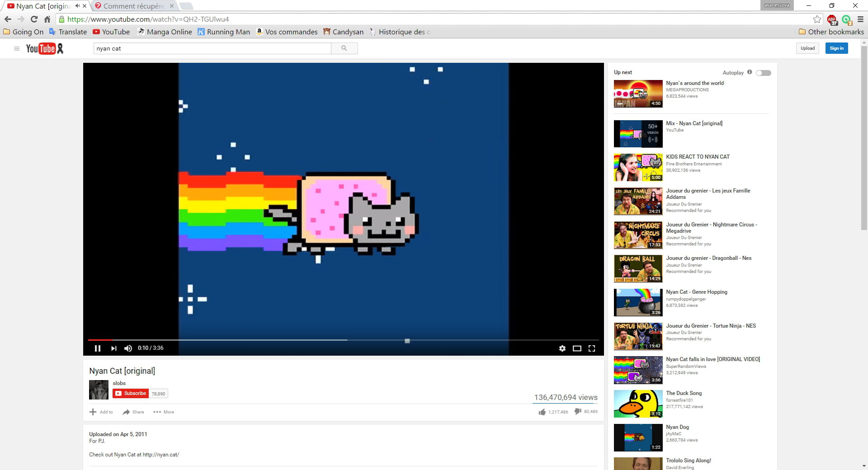The image size is (868, 470).
Task: Mute the video player volume
Action: click(128, 348)
